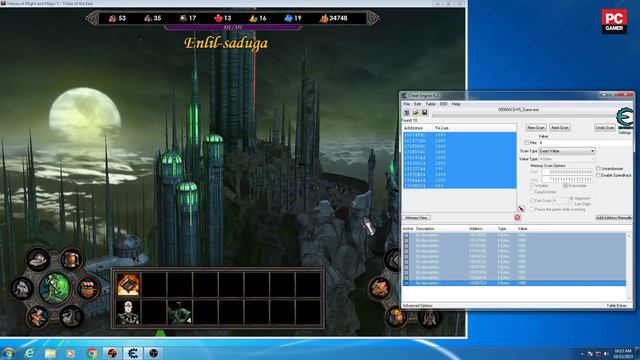Click the gold resource icon showing 34748
The height and width of the screenshot is (360, 640).
coord(324,18)
